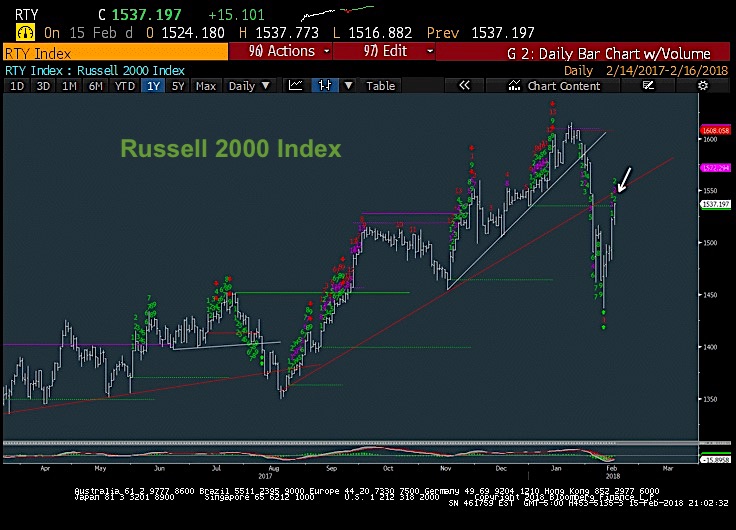The image size is (736, 530).
Task: Click the intraday sparkline thumbnail at top
Action: (x=337, y=12)
